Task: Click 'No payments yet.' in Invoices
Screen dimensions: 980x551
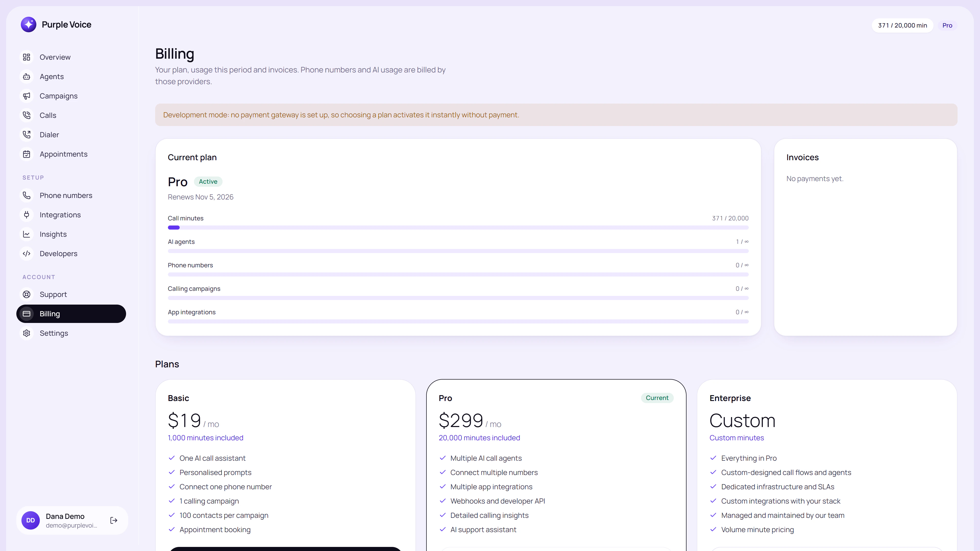Action: [x=815, y=179]
